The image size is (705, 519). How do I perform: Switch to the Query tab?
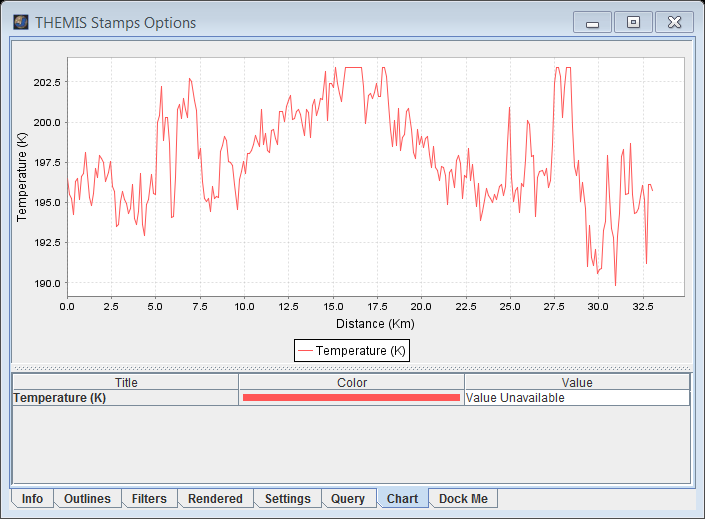pyautogui.click(x=348, y=498)
